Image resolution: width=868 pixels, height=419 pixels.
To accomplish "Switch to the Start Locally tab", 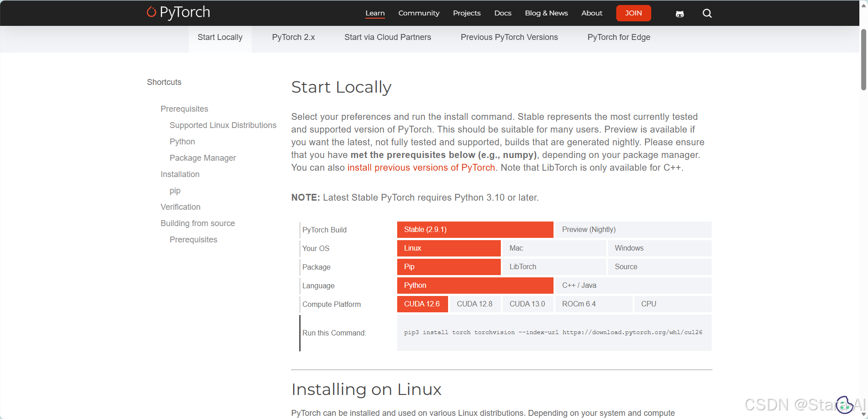I will [220, 38].
